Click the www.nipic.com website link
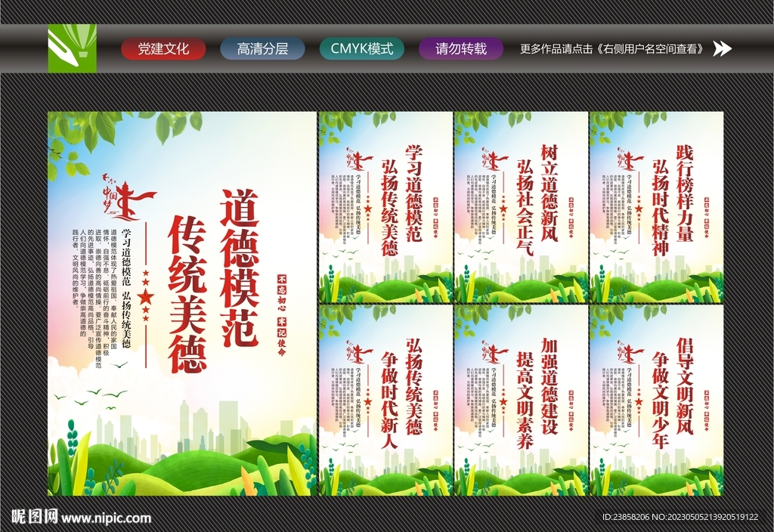This screenshot has height=532, width=774. pyautogui.click(x=106, y=518)
